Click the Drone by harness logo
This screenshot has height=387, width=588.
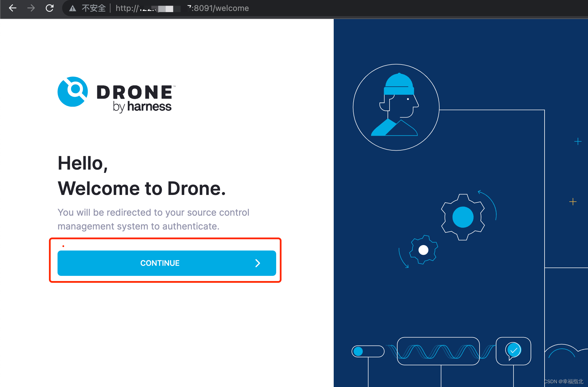(117, 95)
